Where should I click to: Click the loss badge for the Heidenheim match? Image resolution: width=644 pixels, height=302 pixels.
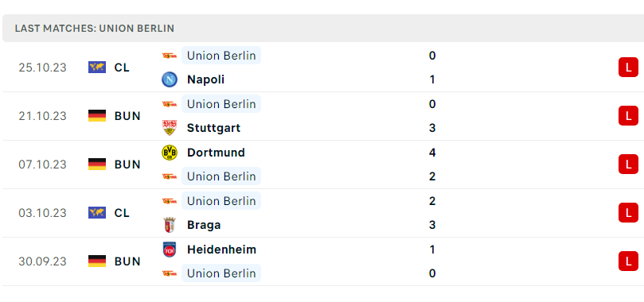pyautogui.click(x=628, y=261)
